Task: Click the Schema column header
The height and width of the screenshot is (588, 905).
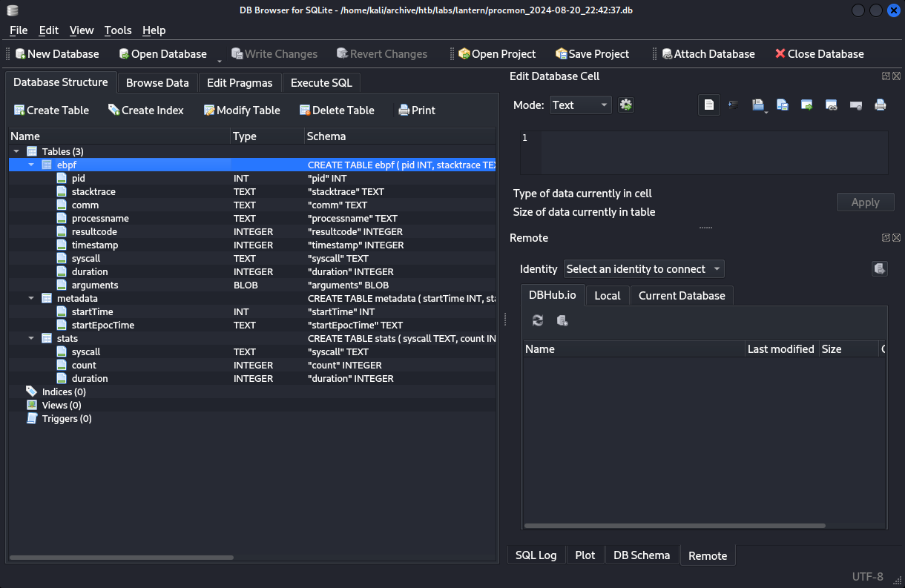Action: coord(400,136)
